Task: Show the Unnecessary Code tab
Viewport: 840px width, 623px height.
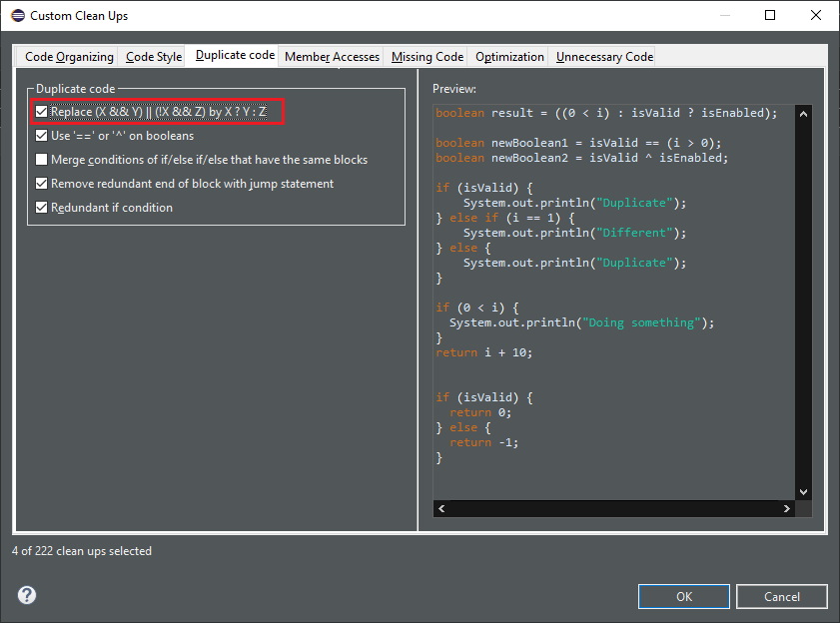Action: click(x=604, y=57)
